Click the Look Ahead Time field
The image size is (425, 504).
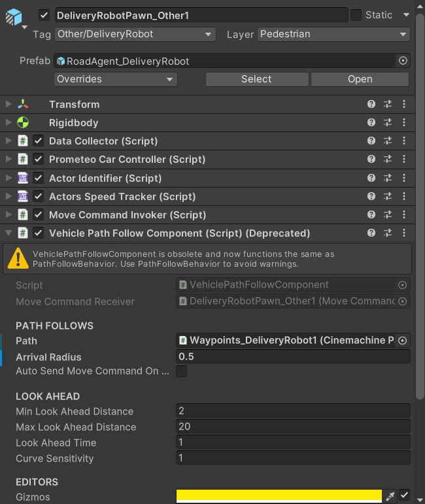coord(293,443)
